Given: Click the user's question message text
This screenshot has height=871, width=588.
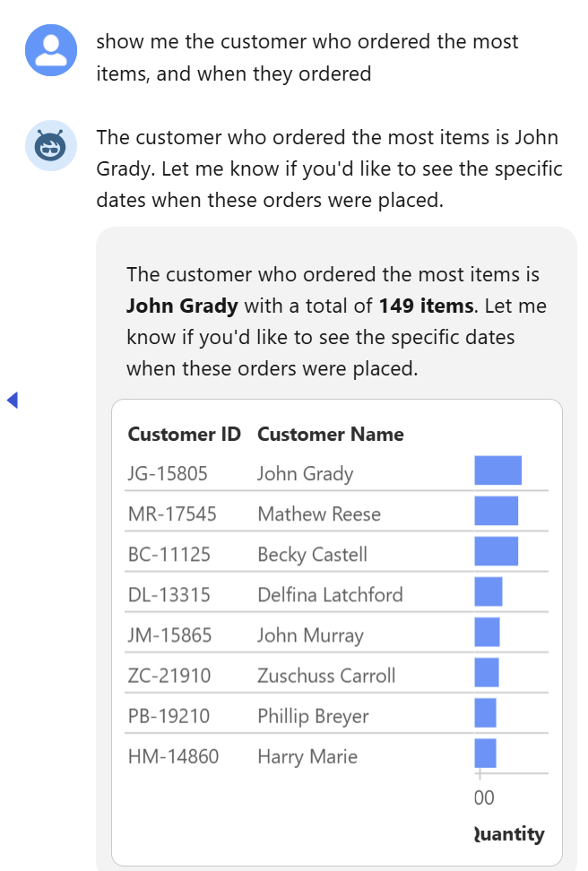Looking at the screenshot, I should pos(307,57).
